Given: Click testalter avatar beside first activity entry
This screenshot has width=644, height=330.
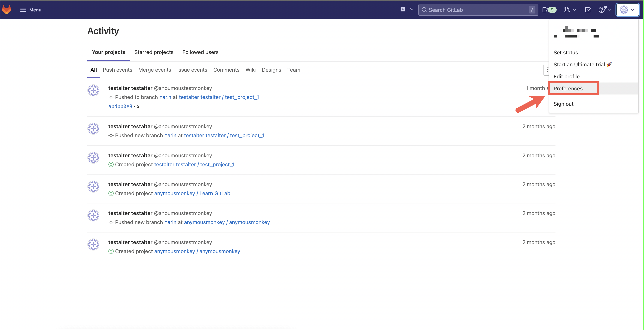Looking at the screenshot, I should coord(93,90).
